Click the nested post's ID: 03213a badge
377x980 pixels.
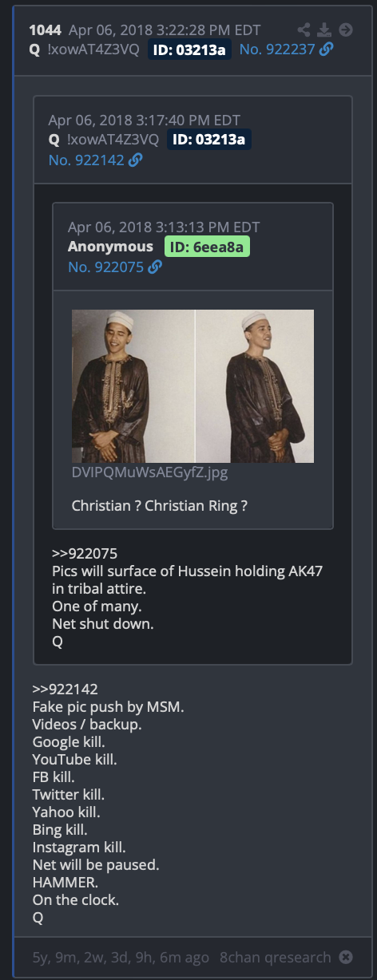tap(209, 140)
